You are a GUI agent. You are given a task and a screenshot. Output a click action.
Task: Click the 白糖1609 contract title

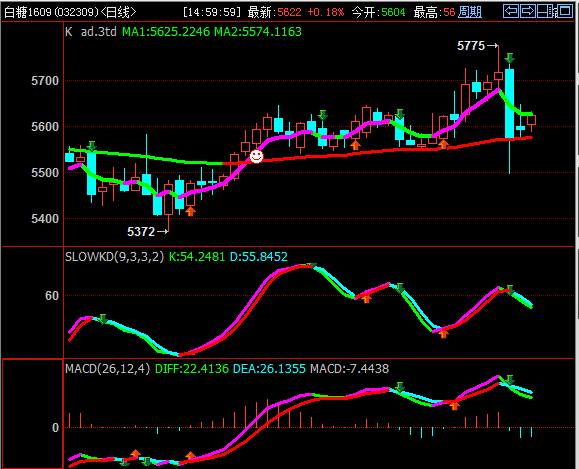[x=28, y=12]
